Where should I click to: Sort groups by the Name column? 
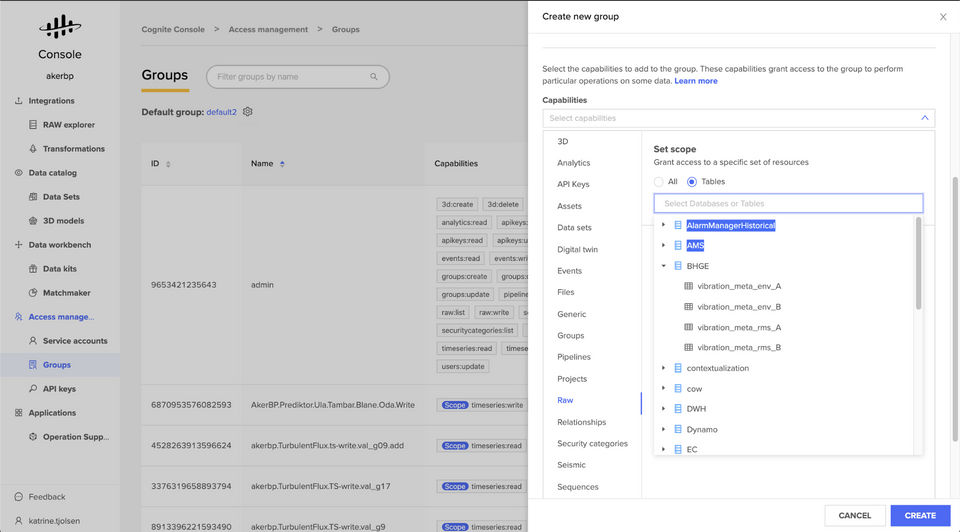tap(282, 163)
